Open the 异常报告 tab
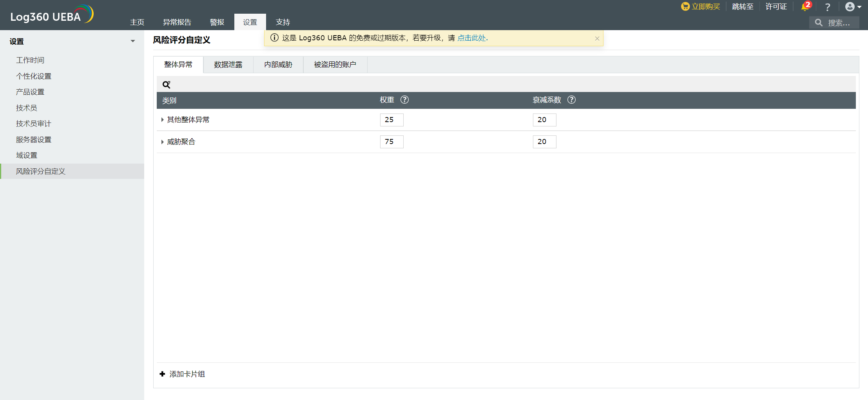This screenshot has height=400, width=868. 177,22
